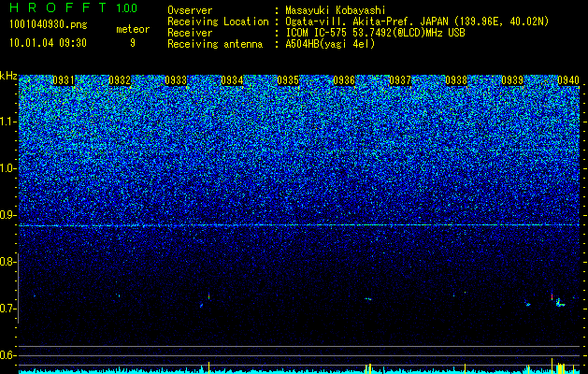Click the green 'meteor' label
Viewport: 588px width, 374px height.
click(133, 29)
